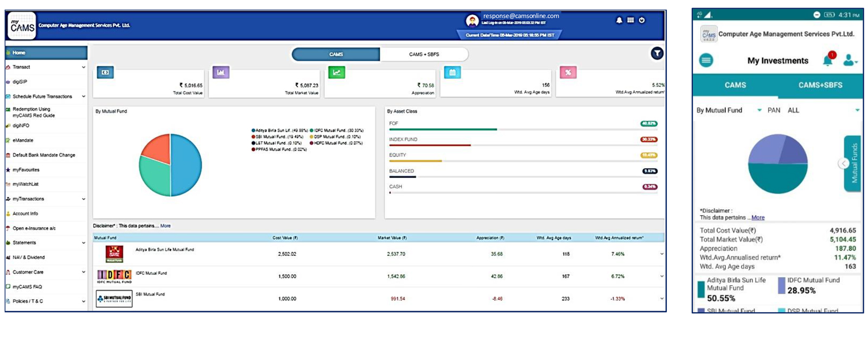Switch to mobile CAMS+SBFS tab
This screenshot has height=339, width=868.
click(820, 85)
